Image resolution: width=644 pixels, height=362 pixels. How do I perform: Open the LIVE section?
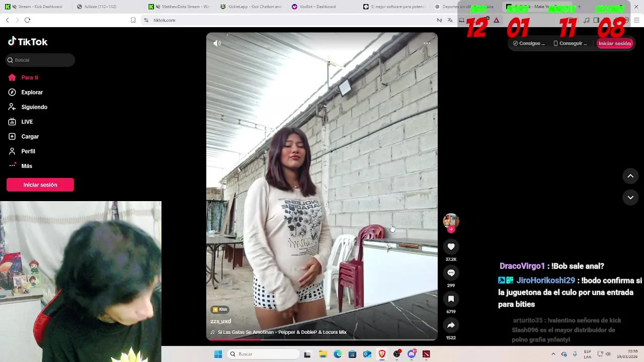pos(21,122)
